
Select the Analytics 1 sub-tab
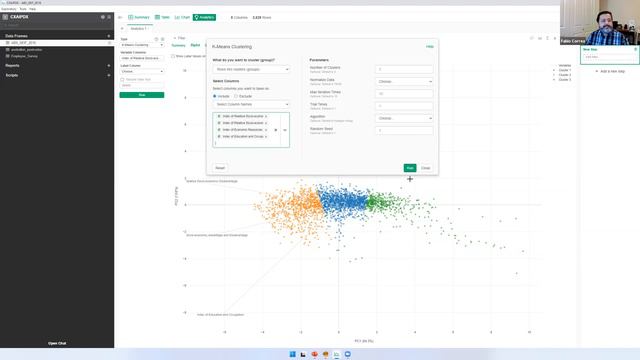pos(139,29)
